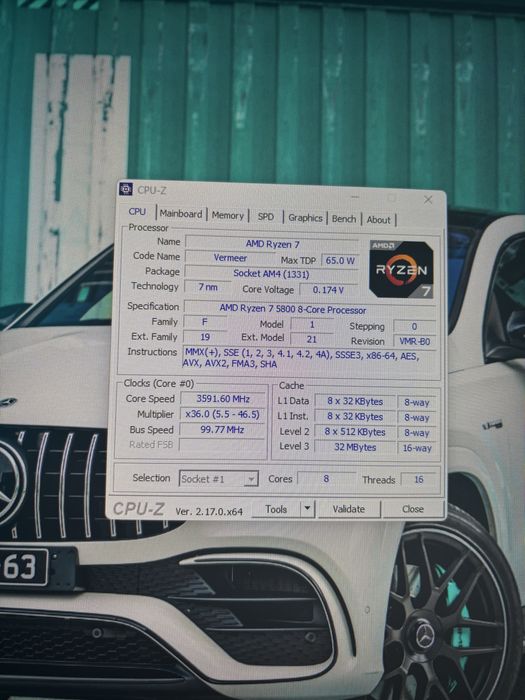The height and width of the screenshot is (700, 525).
Task: Expand the Socket #1 selection dropdown
Action: coord(219,479)
